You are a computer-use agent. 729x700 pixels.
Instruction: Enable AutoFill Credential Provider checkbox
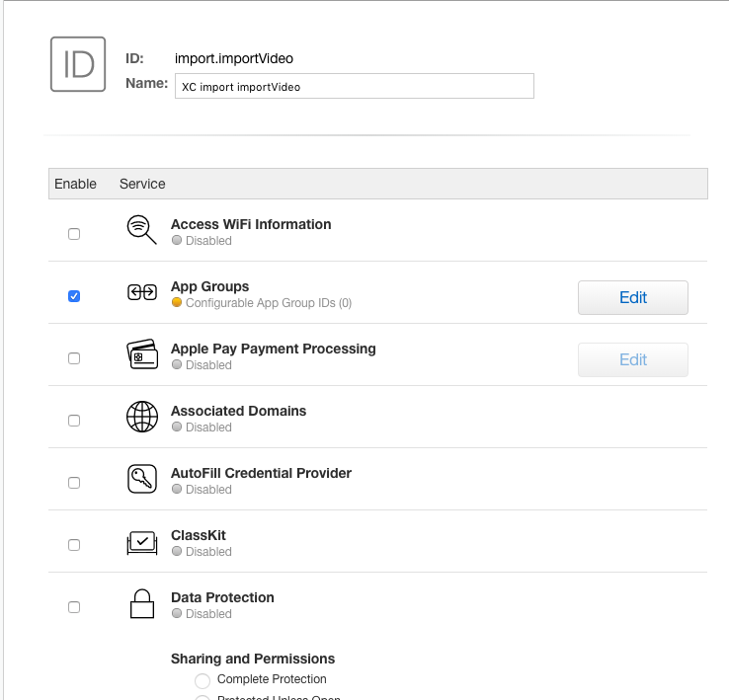[74, 483]
